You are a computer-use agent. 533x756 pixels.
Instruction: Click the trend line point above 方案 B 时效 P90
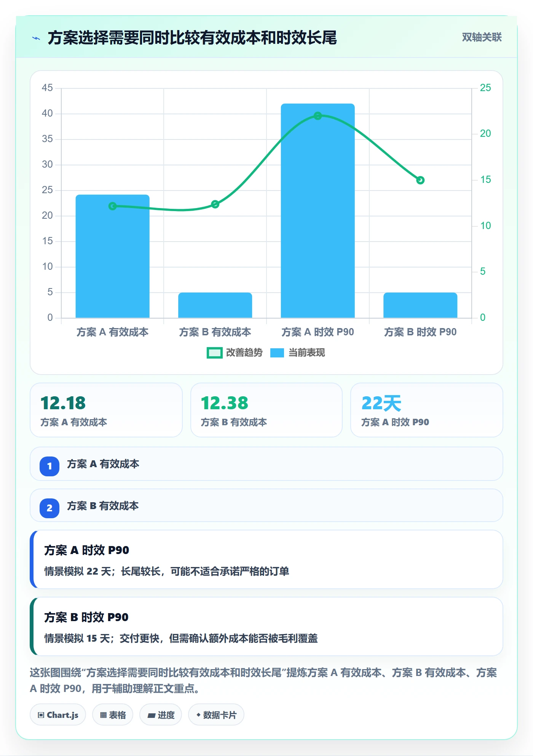(420, 180)
